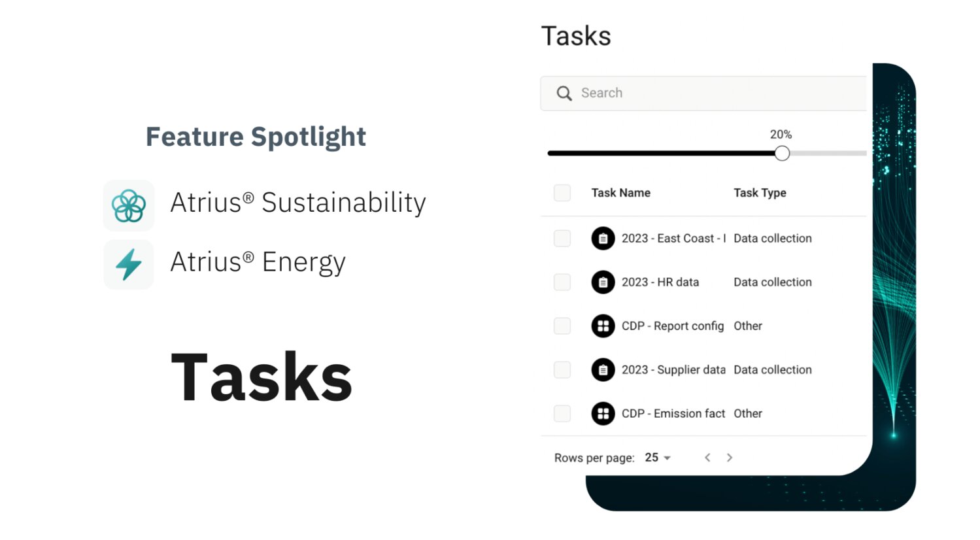Screen dimensions: 980x540
Task: Open the Rows per page 25 dropdown
Action: (x=658, y=458)
